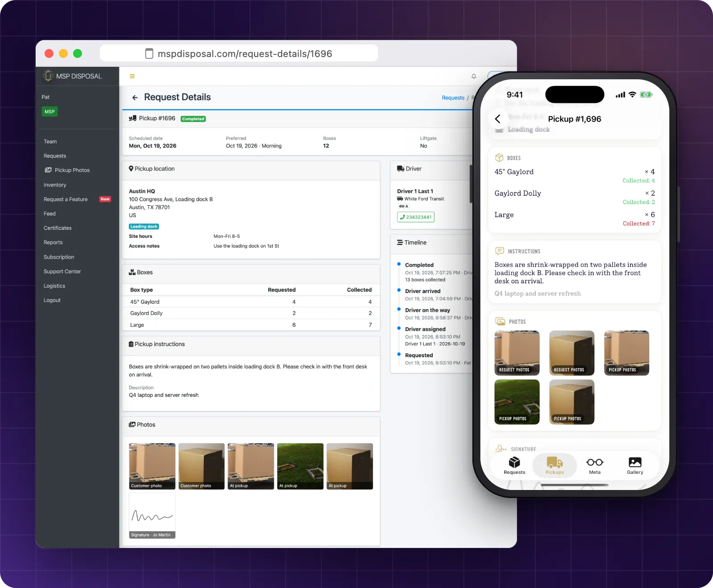Viewport: 713px width, 588px height.
Task: Tap "Collected: 7" on the phone screen
Action: coord(639,224)
